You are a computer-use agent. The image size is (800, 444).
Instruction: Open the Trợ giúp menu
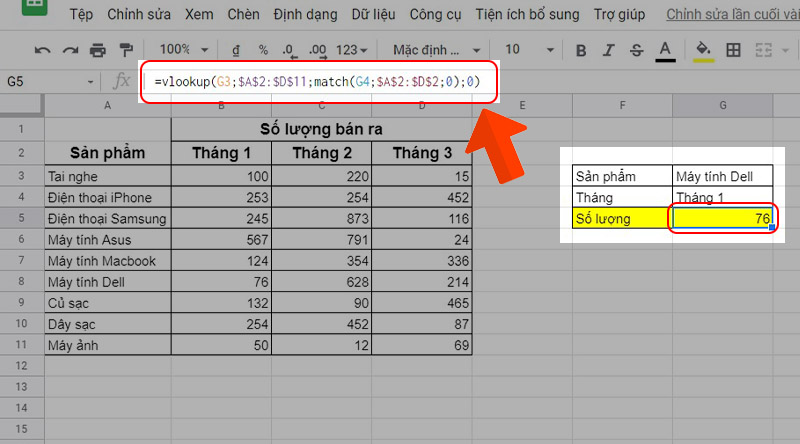tap(619, 14)
